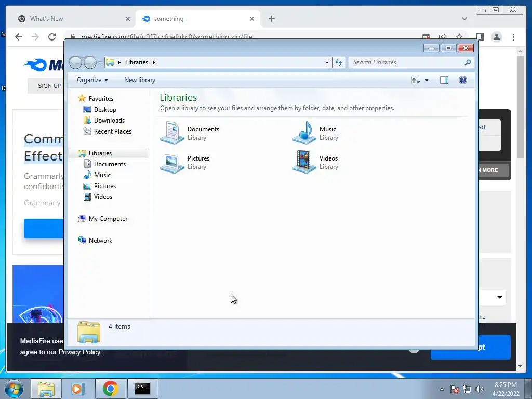Click SIGN UP on MediaFire page

(49, 86)
